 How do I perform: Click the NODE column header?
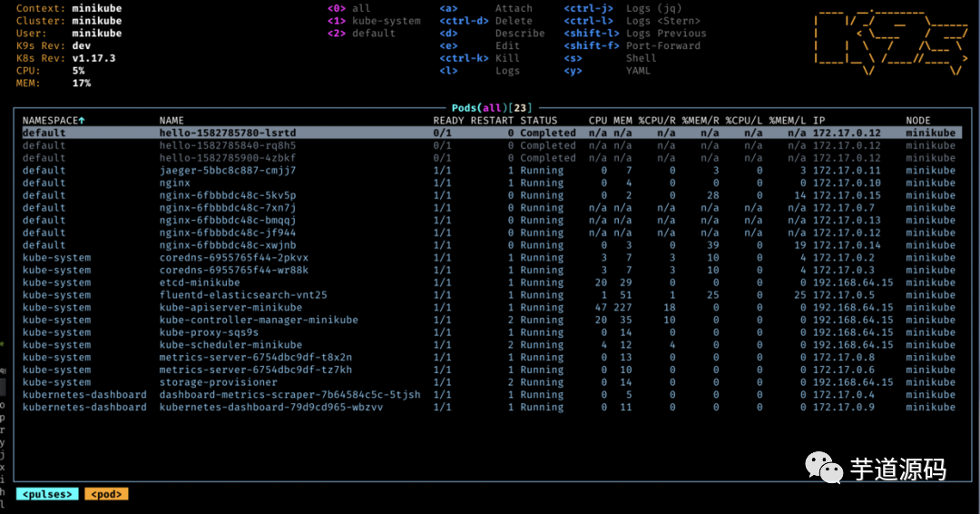click(918, 120)
